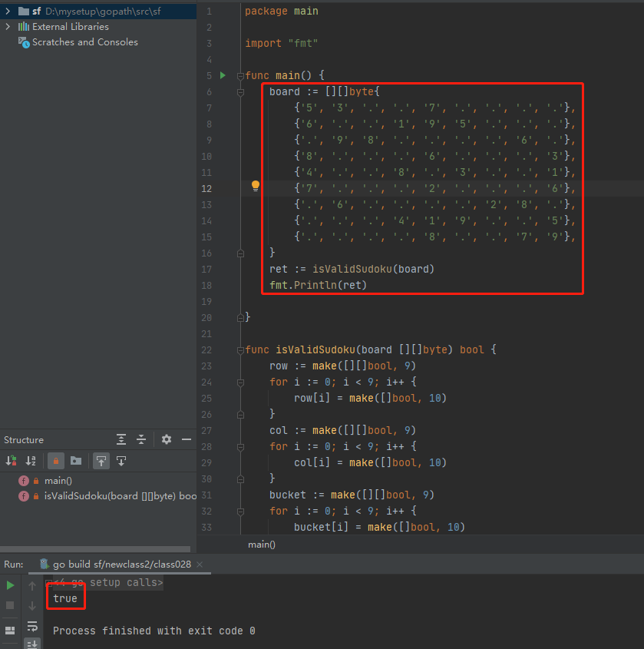Place cursor on isValidSudoku(board) call
The width and height of the screenshot is (644, 649).
(373, 269)
